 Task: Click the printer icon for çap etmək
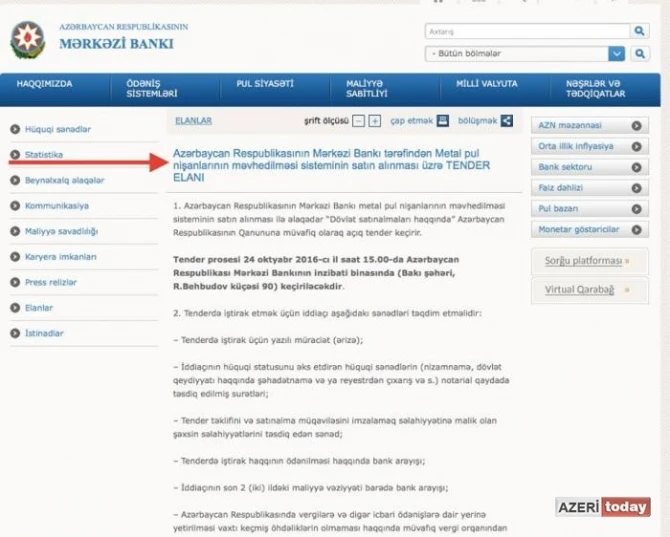click(443, 121)
